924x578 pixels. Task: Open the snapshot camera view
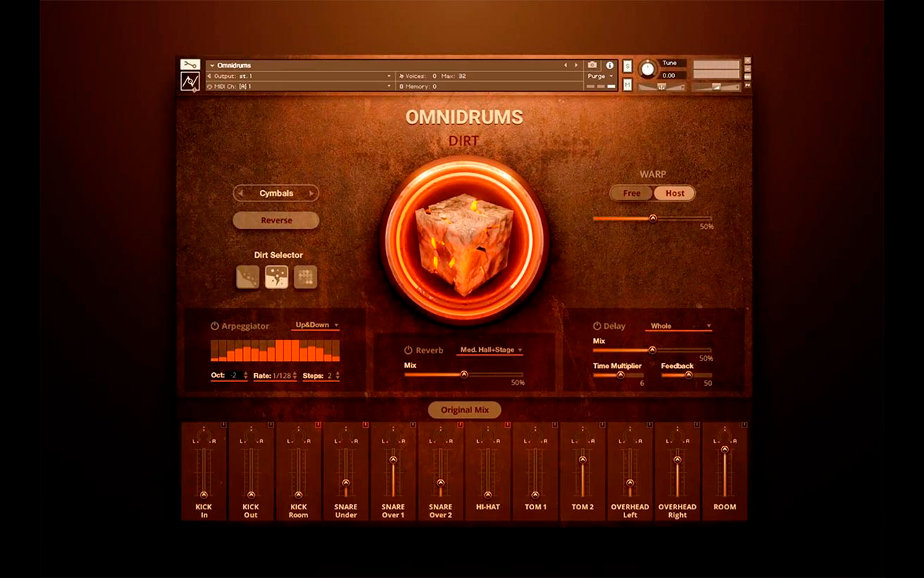click(593, 65)
